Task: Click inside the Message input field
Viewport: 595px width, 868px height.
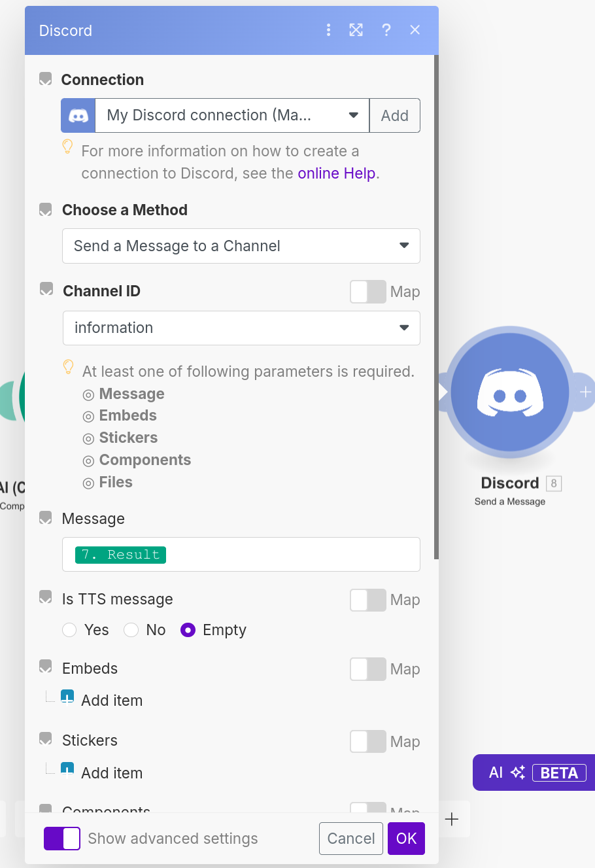Action: [x=241, y=555]
